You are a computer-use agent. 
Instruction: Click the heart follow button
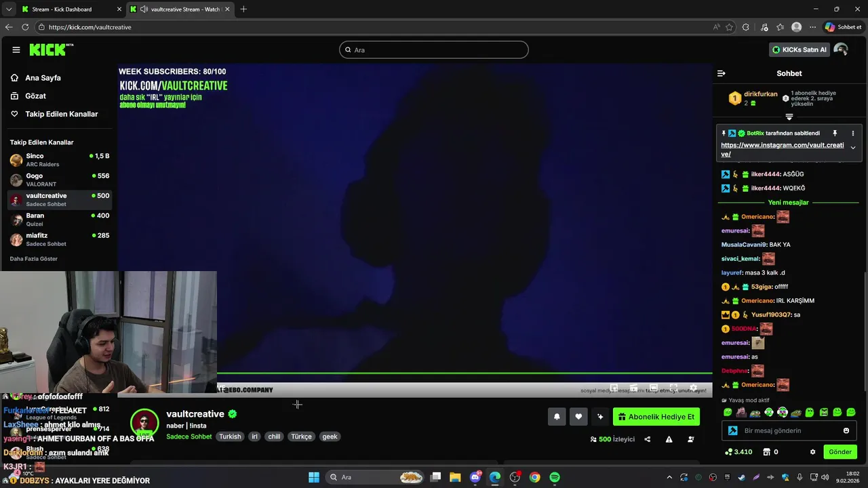pos(578,417)
